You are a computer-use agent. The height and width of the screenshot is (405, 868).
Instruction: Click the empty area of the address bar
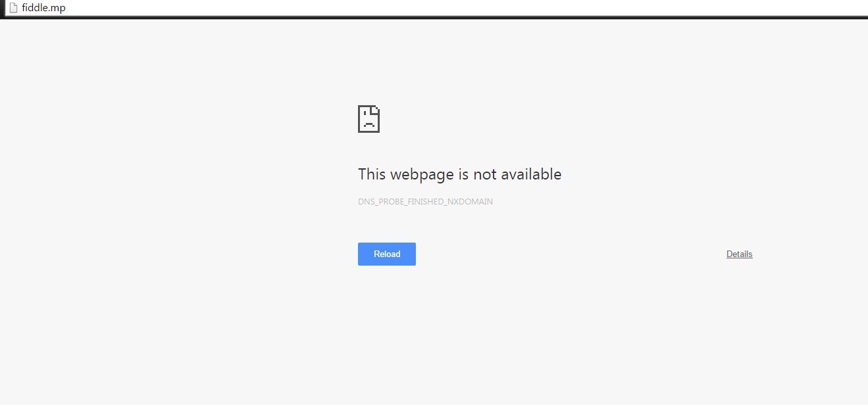pos(461,8)
